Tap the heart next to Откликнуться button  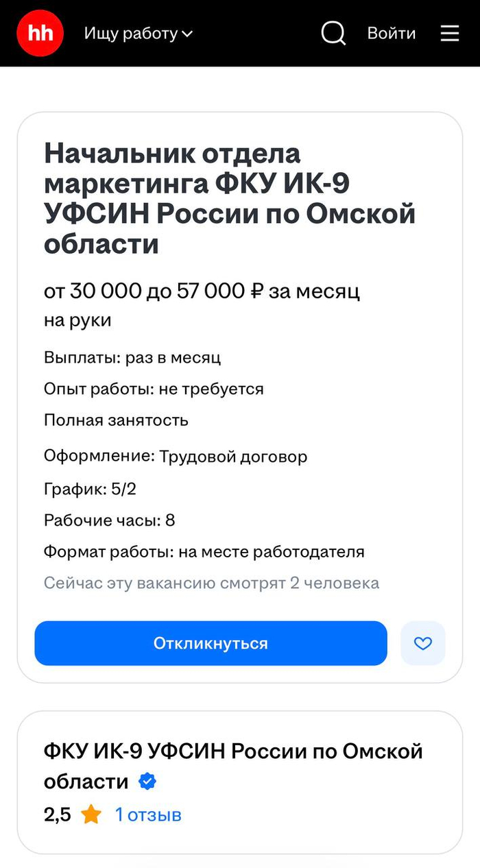[423, 643]
